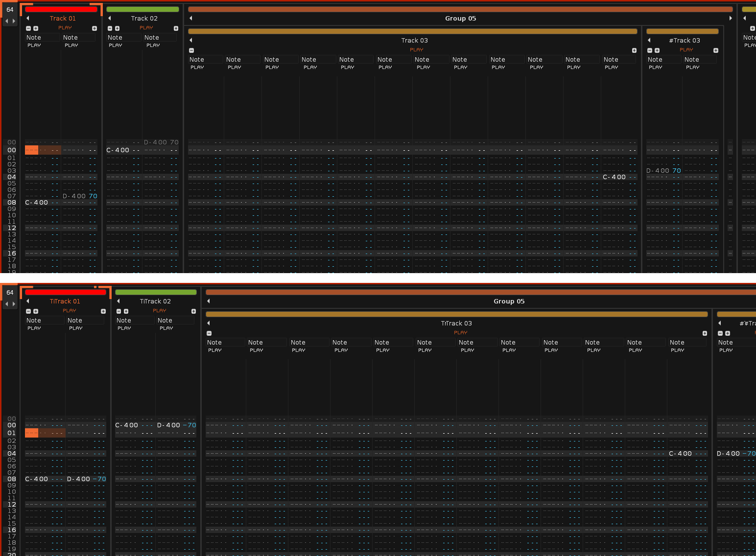Toggle TiTrack 02's orange PLAY mute state
The height and width of the screenshot is (556, 756).
[160, 311]
